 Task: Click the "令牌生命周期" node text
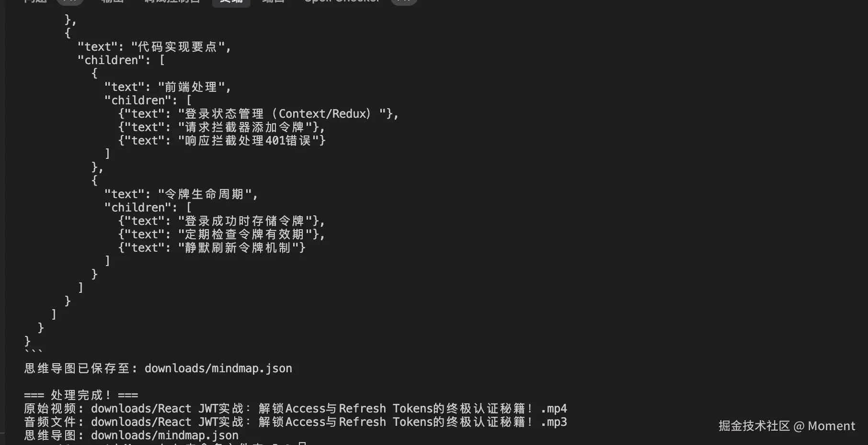pyautogui.click(x=205, y=194)
